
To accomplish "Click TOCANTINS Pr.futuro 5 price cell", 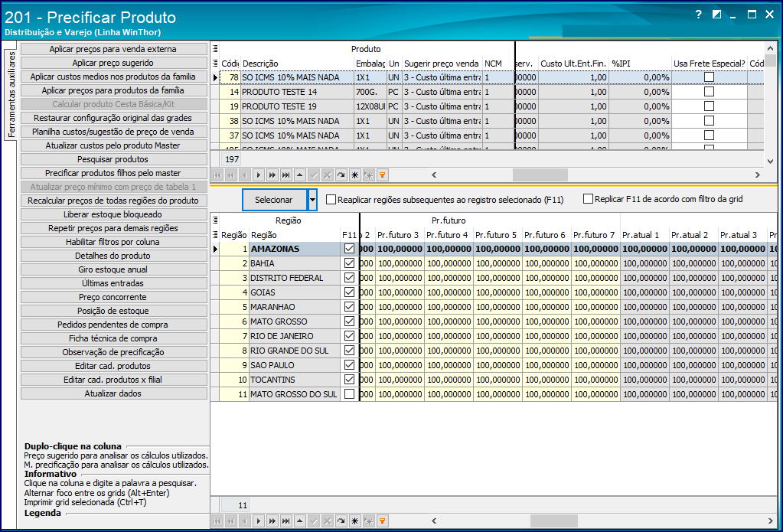I will pyautogui.click(x=498, y=380).
